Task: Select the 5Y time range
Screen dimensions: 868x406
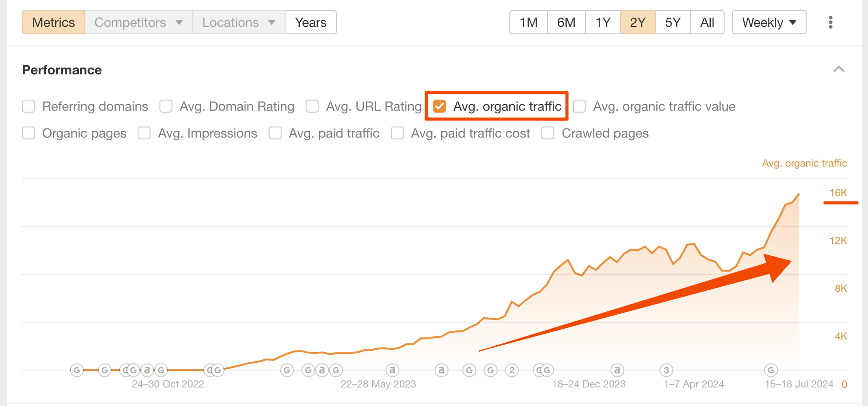Action: point(673,22)
